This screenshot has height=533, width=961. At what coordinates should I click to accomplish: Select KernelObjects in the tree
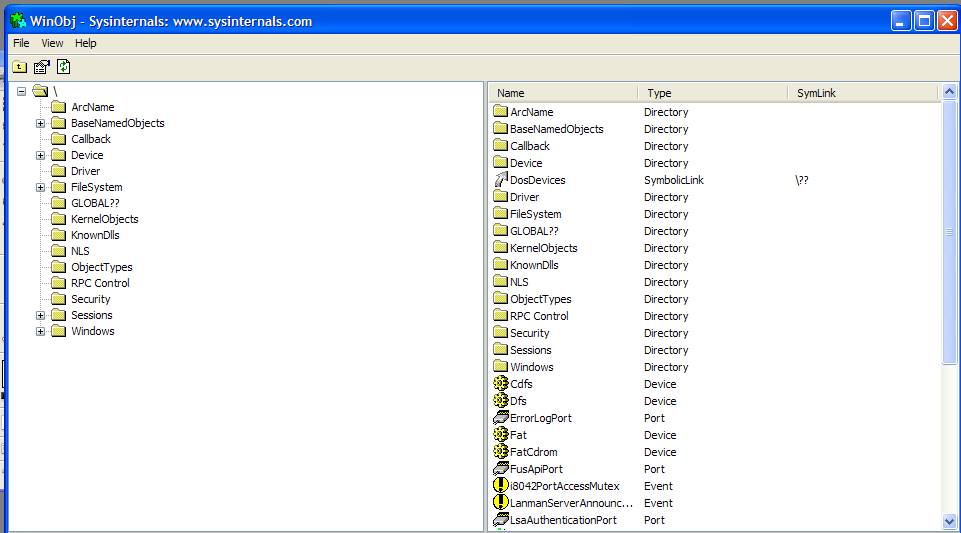(105, 219)
